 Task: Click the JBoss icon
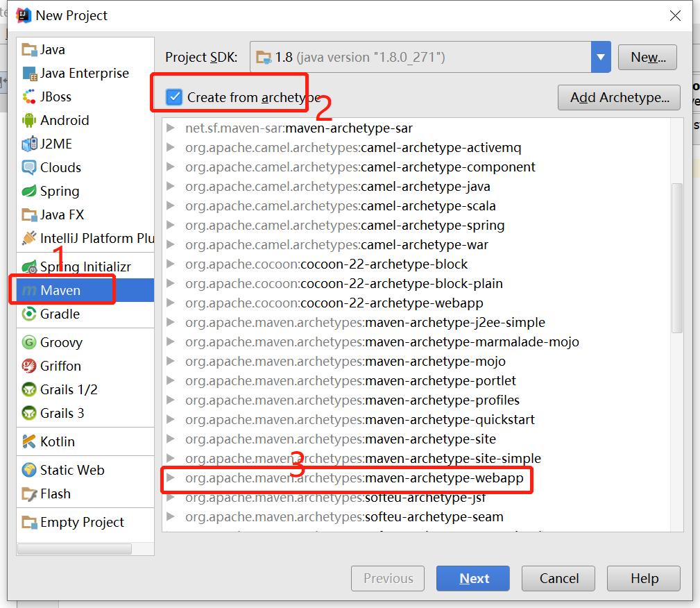coord(29,97)
